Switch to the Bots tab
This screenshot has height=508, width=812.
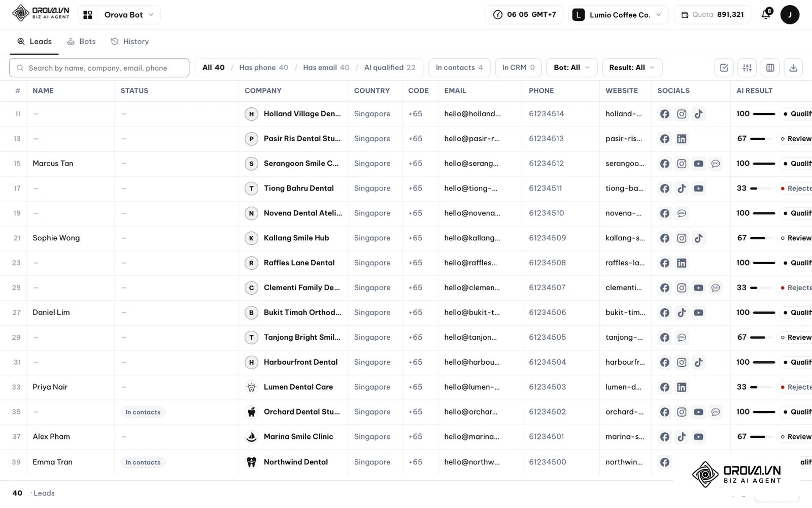tap(82, 42)
